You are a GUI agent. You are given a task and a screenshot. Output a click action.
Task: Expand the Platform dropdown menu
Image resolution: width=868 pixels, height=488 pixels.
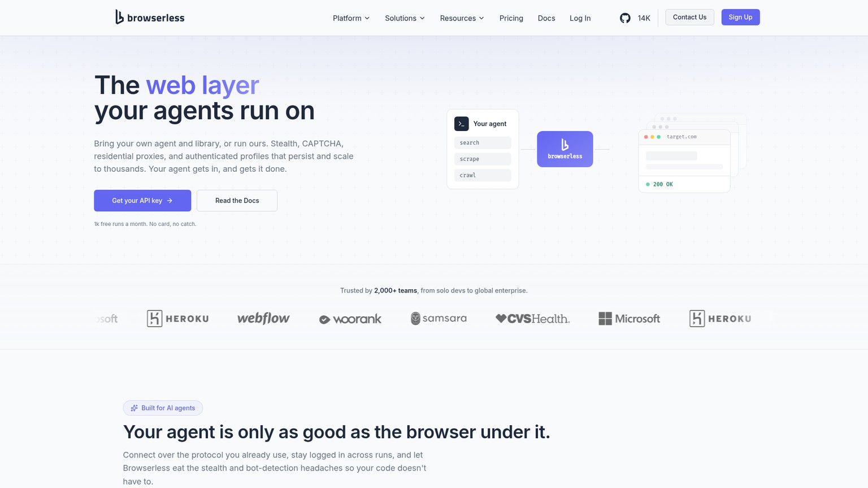click(351, 18)
